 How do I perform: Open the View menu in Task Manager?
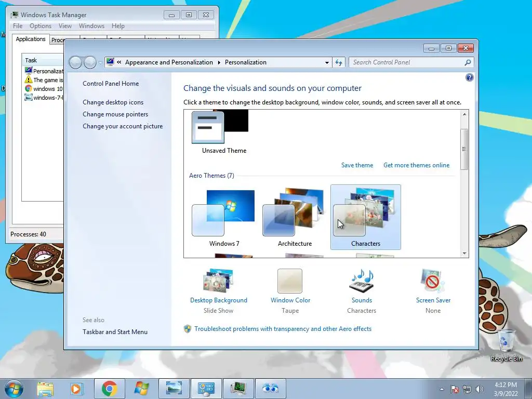[65, 26]
